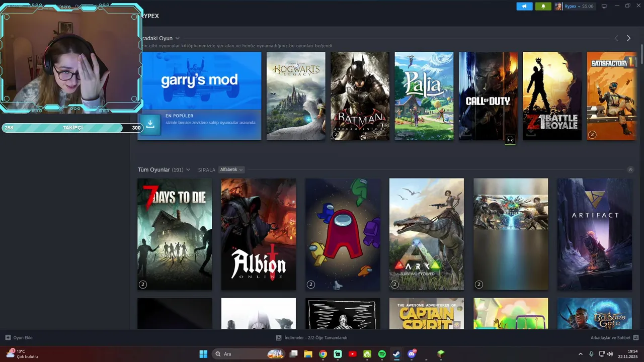Open Albion Online game cover
The height and width of the screenshot is (362, 644).
click(259, 234)
